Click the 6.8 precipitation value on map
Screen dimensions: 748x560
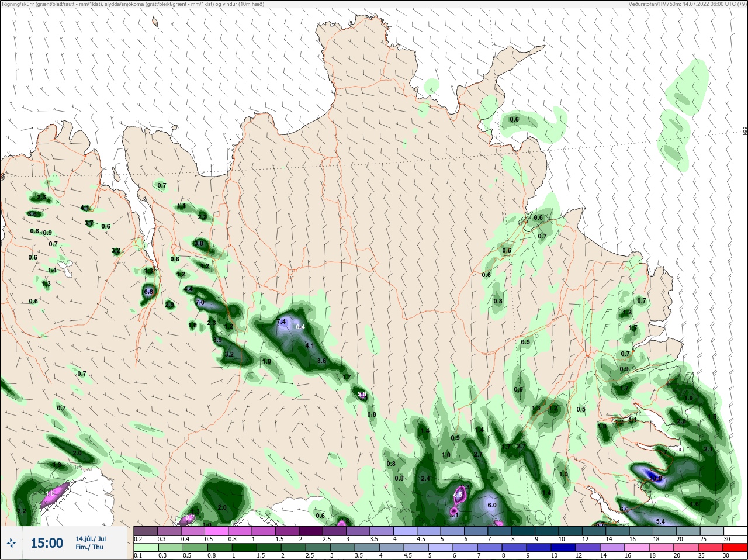click(148, 292)
